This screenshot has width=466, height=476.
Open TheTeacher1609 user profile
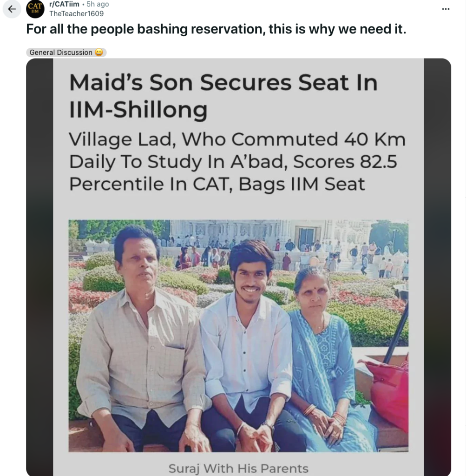(76, 13)
